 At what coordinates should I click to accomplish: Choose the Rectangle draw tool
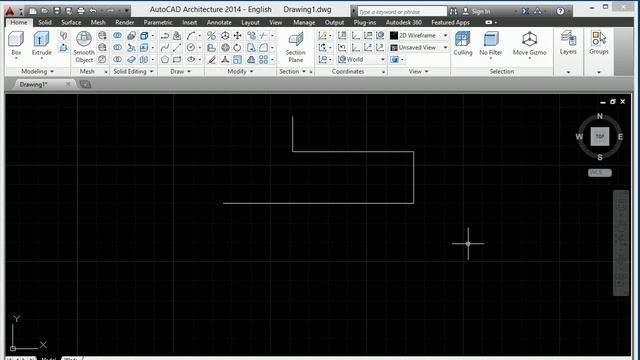[x=177, y=60]
